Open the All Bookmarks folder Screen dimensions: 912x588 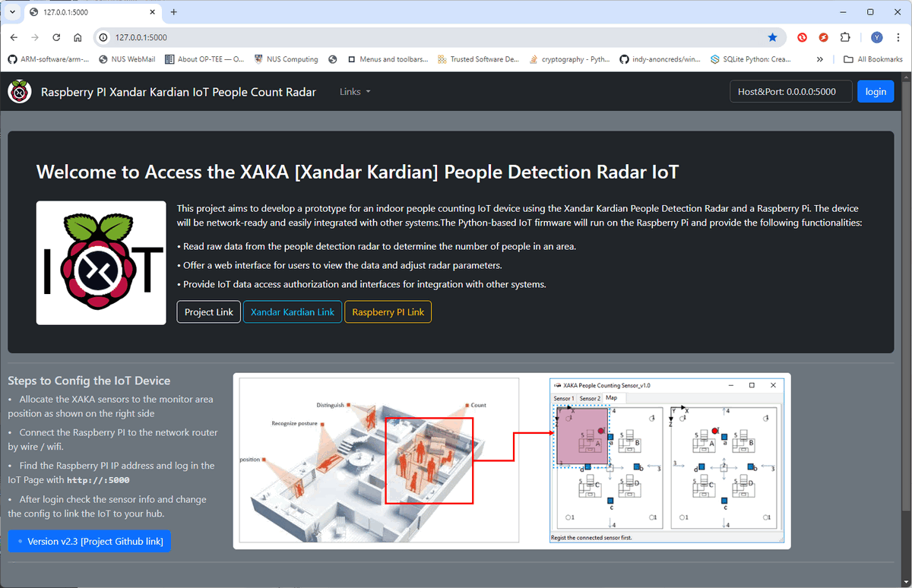pyautogui.click(x=872, y=59)
